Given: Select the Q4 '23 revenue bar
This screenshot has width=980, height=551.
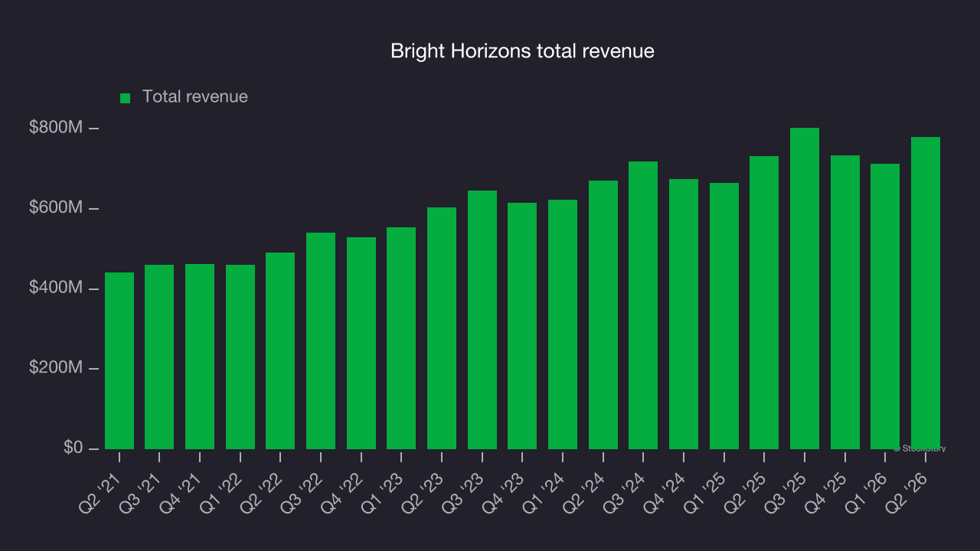Looking at the screenshot, I should (522, 326).
